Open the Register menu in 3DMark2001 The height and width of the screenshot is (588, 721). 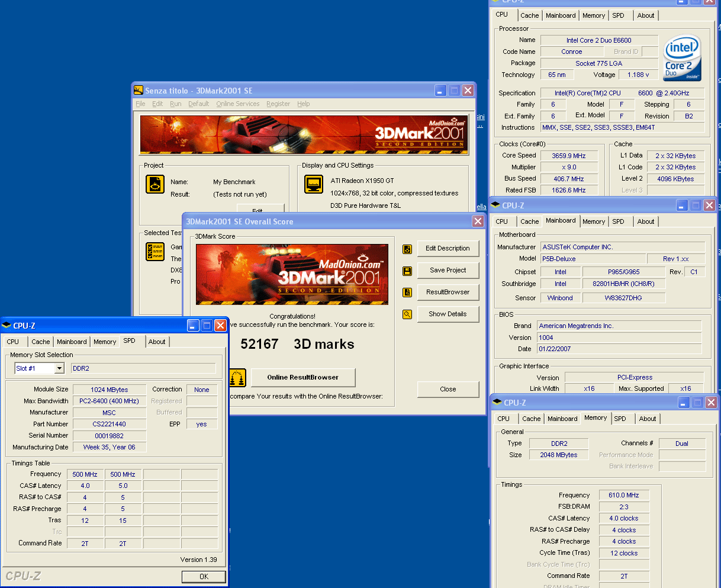(x=278, y=104)
